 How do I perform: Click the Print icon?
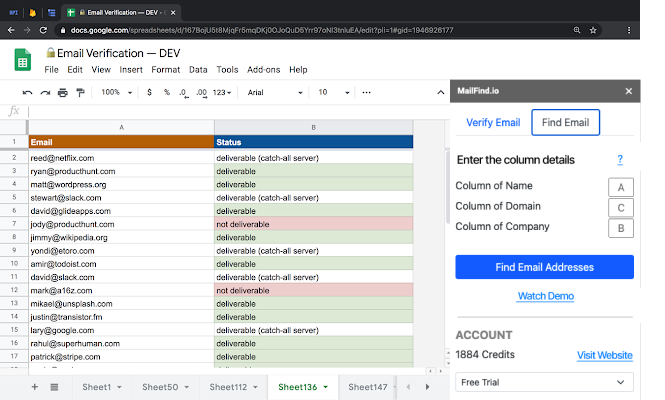pos(63,92)
